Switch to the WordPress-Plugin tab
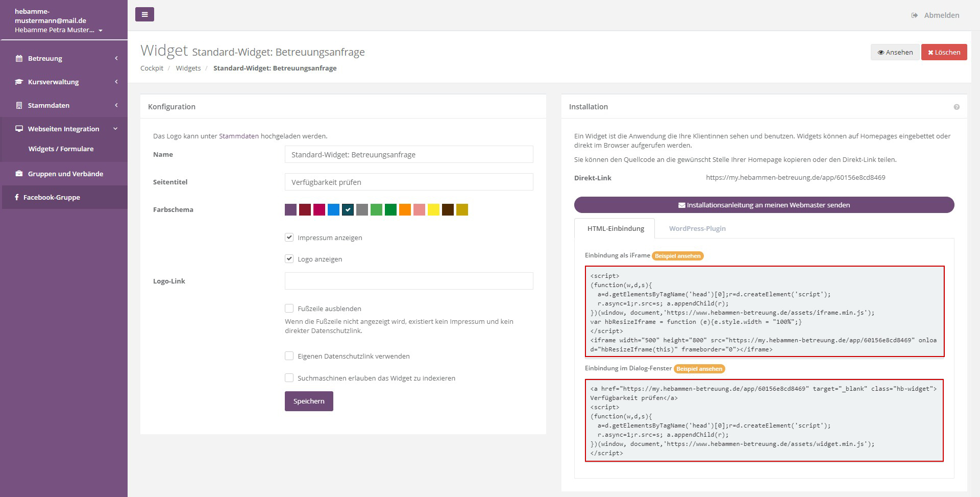Screen dimensions: 980x497 (697, 228)
